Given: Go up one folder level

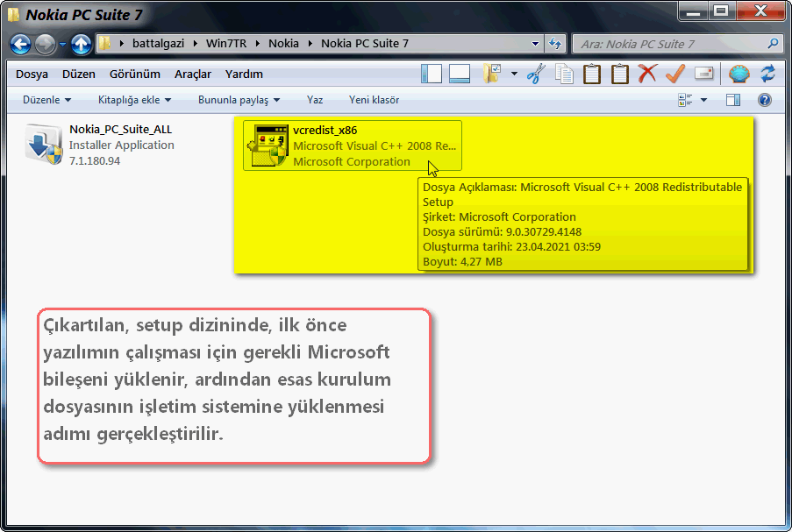Looking at the screenshot, I should point(81,45).
